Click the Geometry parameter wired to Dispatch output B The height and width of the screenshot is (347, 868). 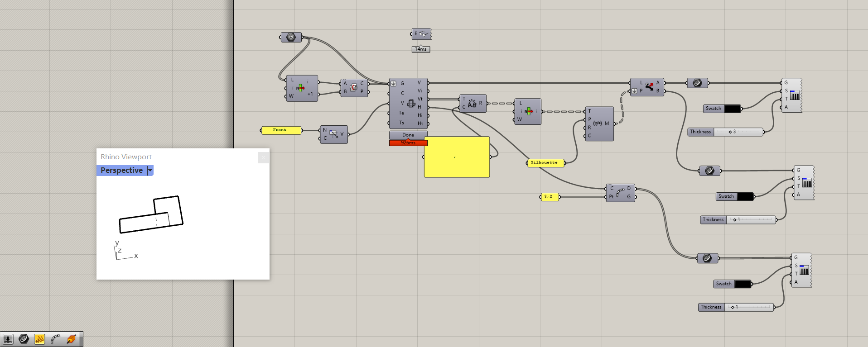click(710, 171)
